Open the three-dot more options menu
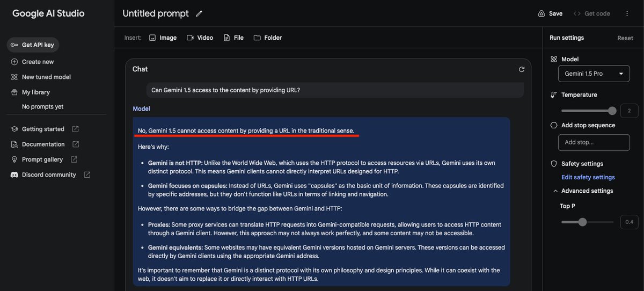Image resolution: width=644 pixels, height=291 pixels. point(627,13)
